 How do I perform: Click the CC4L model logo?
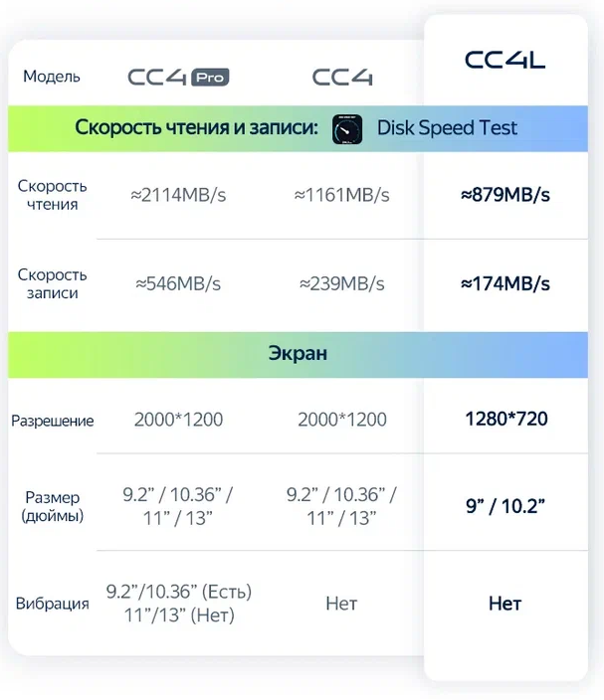[x=505, y=60]
